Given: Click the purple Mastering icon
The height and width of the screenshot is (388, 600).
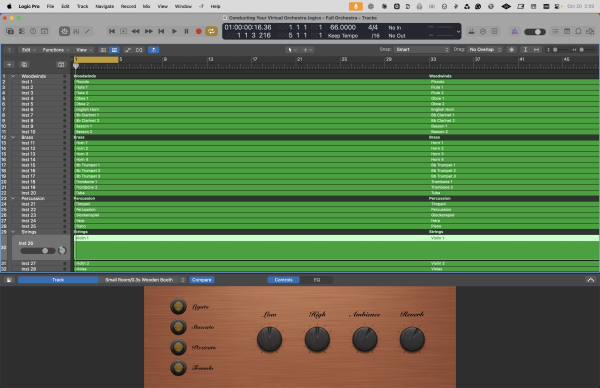Looking at the screenshot, I should coord(515,31).
